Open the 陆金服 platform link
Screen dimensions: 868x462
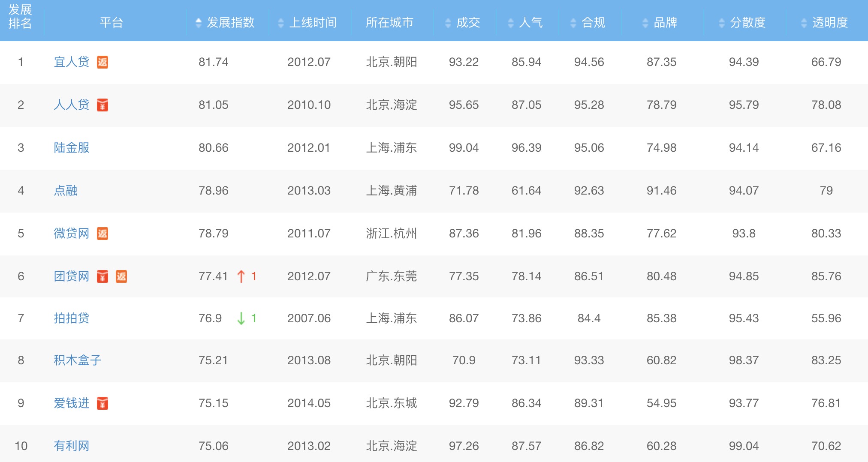(x=72, y=148)
